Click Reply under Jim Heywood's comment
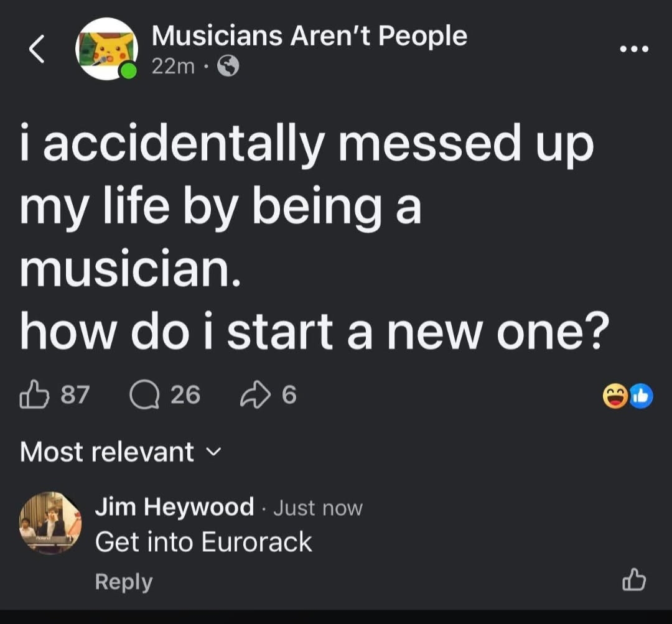 [123, 582]
